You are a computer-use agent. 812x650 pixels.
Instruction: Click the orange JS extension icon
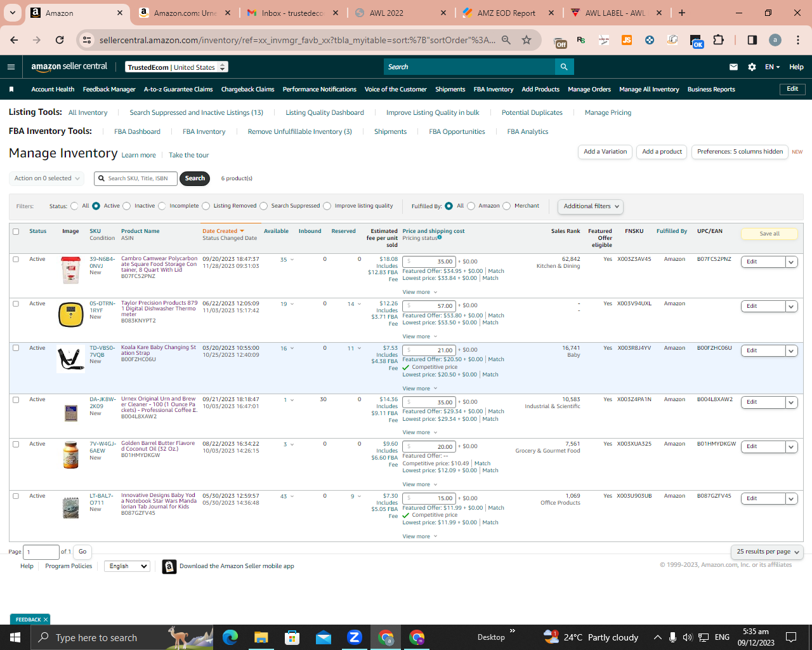[627, 40]
